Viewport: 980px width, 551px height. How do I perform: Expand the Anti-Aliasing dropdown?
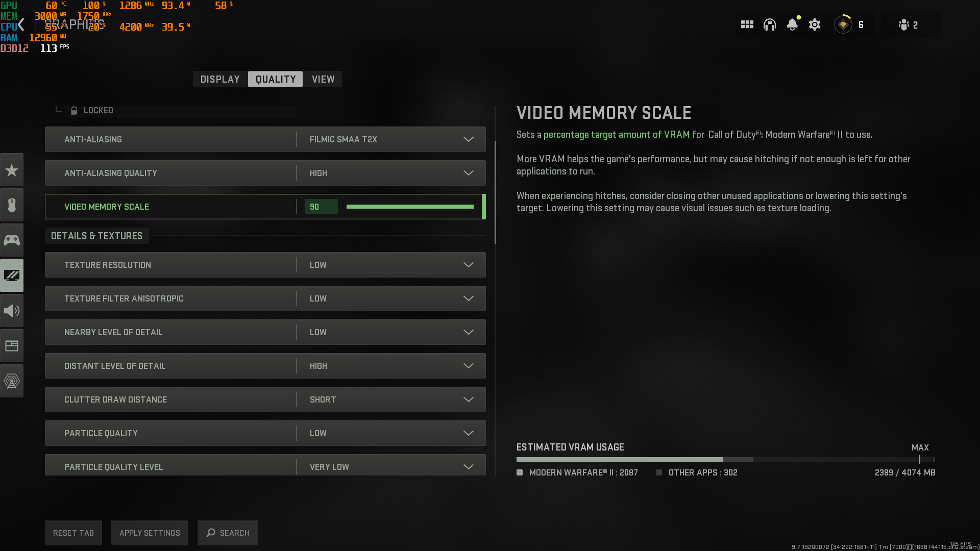tap(468, 139)
